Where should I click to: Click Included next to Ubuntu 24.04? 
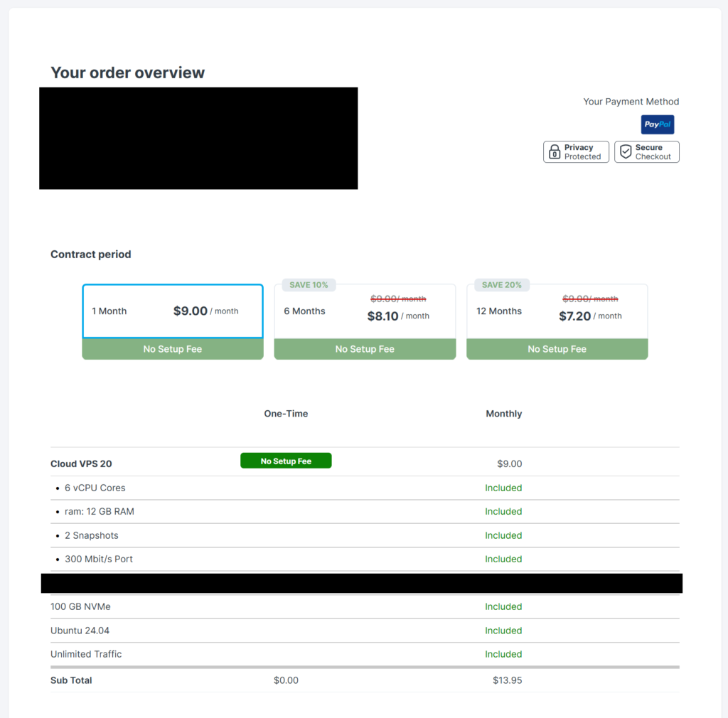[503, 631]
